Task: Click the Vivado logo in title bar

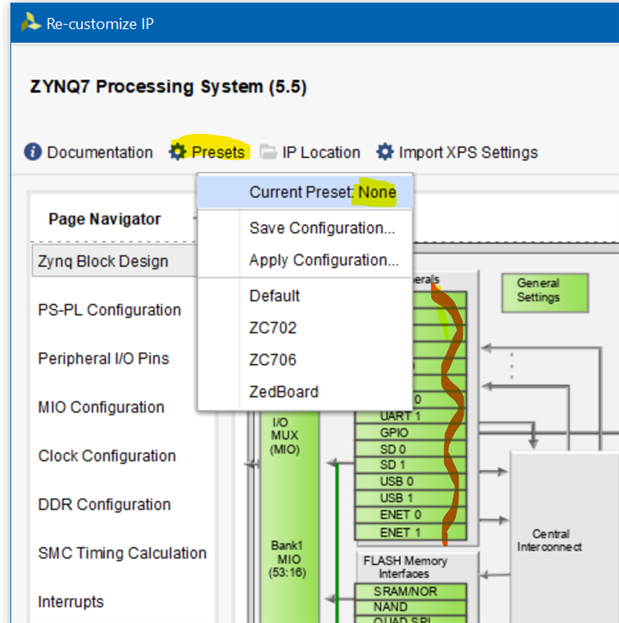Action: (31, 23)
